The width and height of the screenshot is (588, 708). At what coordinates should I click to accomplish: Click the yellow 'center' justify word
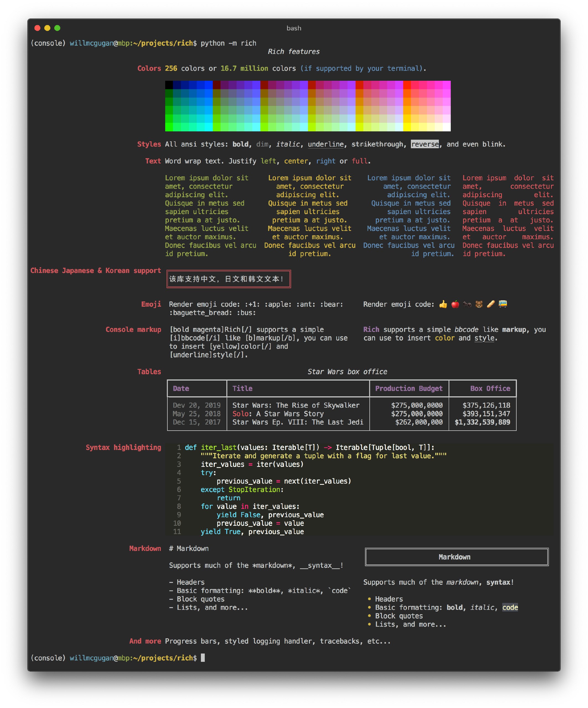click(x=296, y=161)
